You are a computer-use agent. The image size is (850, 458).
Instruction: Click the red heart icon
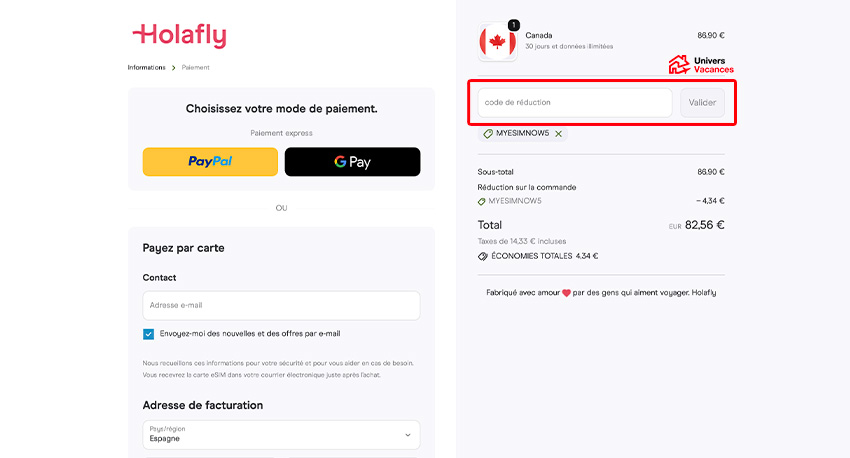click(x=565, y=293)
